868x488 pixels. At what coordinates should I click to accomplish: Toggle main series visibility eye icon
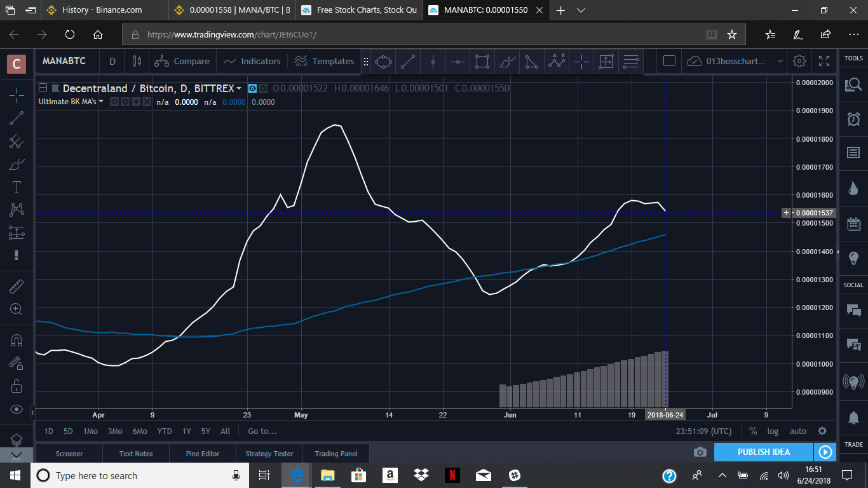point(252,88)
